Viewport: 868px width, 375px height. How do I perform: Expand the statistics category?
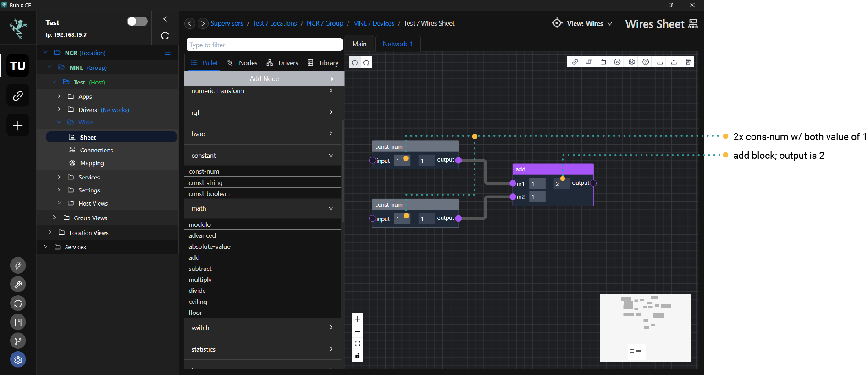click(x=264, y=349)
